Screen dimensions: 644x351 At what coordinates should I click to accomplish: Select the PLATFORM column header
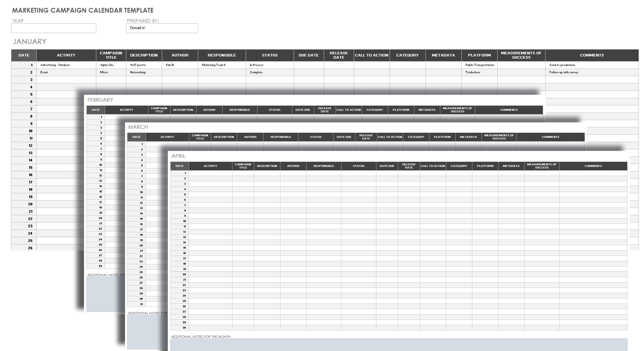click(480, 55)
